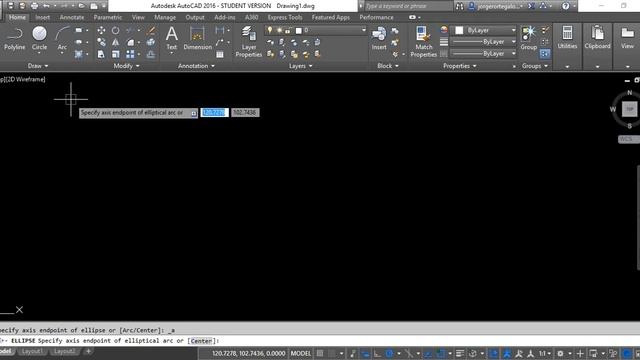Open the Home ribbon tab
640x360 pixels.
pos(17,17)
